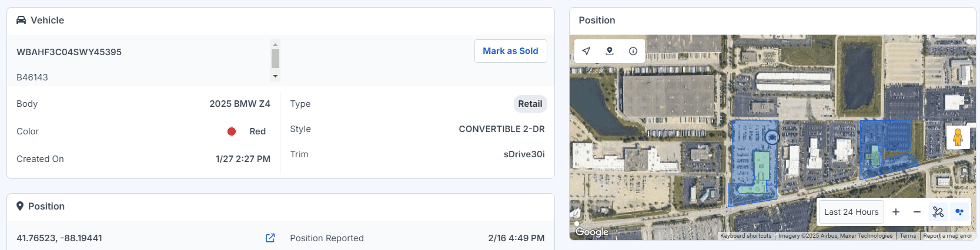Click the location pin icon on map toolbar

click(x=610, y=51)
